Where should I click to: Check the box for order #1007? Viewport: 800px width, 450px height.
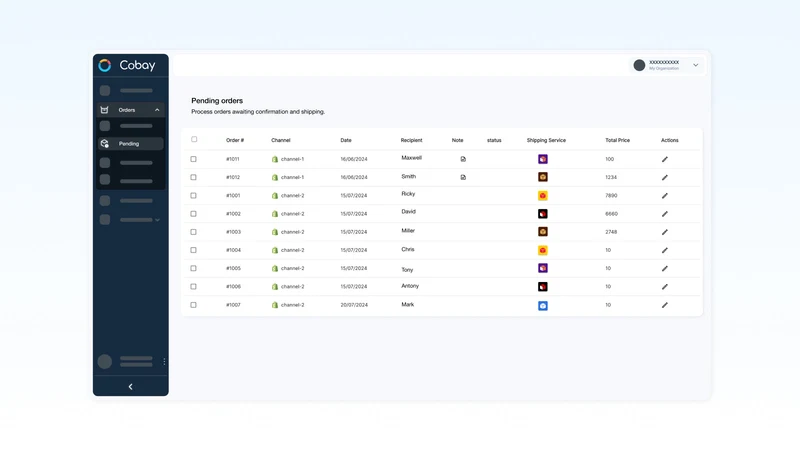point(193,305)
